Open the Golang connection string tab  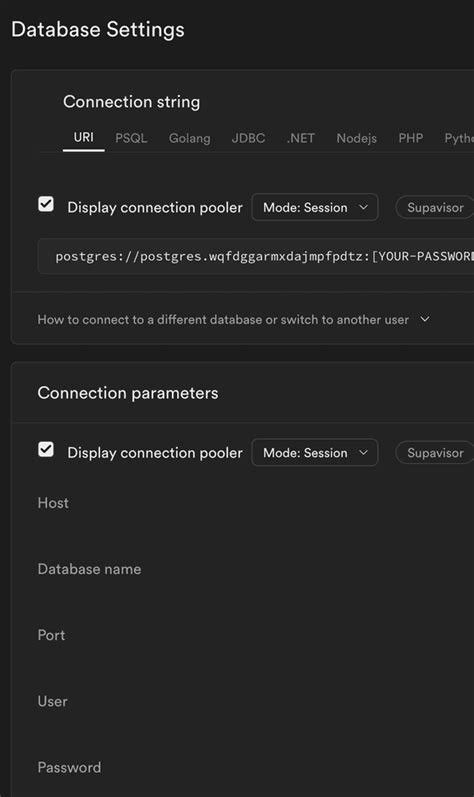[189, 138]
